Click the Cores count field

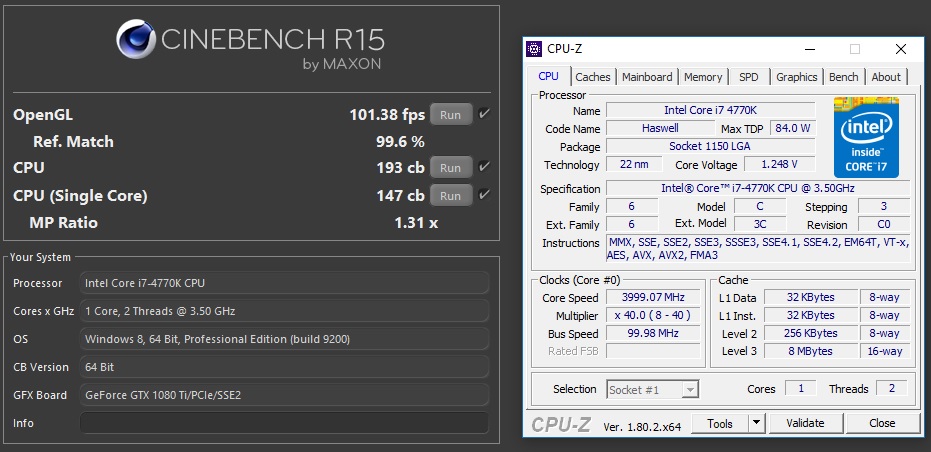(800, 388)
